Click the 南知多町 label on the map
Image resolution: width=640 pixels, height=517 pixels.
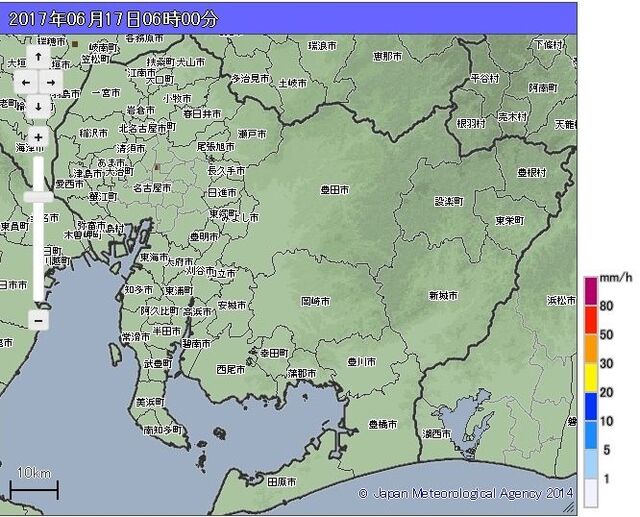163,430
